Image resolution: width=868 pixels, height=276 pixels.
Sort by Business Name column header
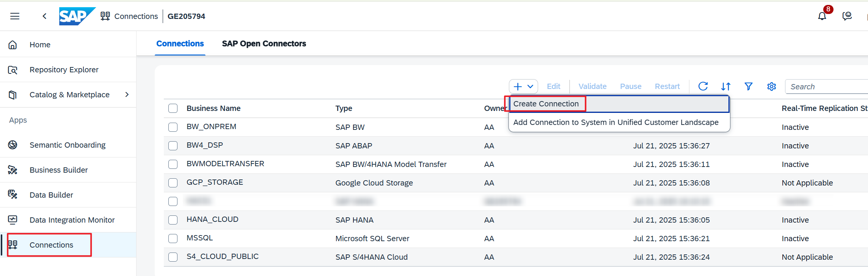(213, 108)
